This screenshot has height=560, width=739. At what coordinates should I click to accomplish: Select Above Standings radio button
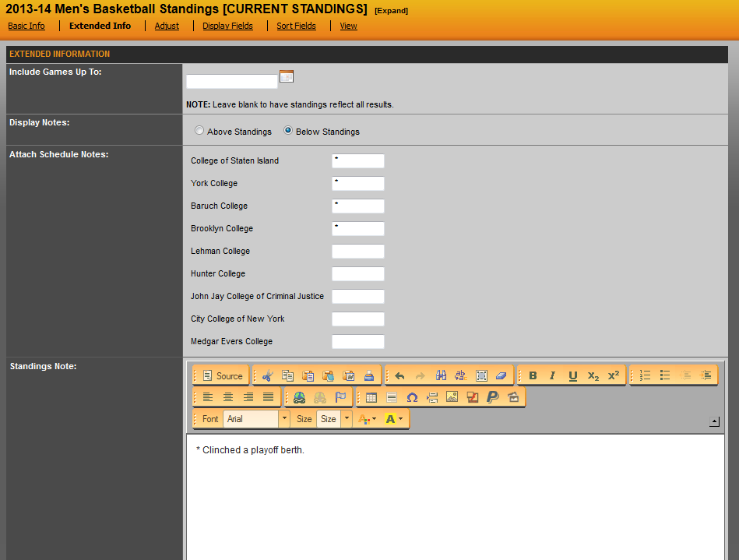point(199,131)
